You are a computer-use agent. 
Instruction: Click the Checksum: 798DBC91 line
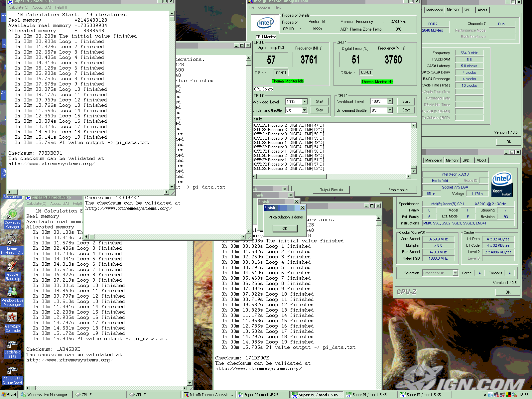pyautogui.click(x=35, y=153)
